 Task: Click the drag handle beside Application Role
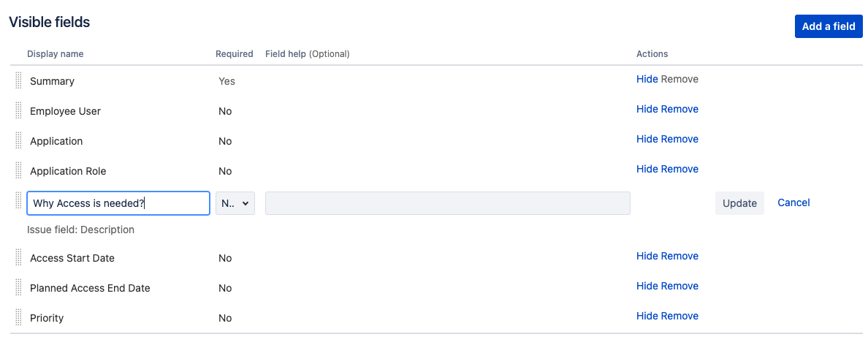point(19,170)
